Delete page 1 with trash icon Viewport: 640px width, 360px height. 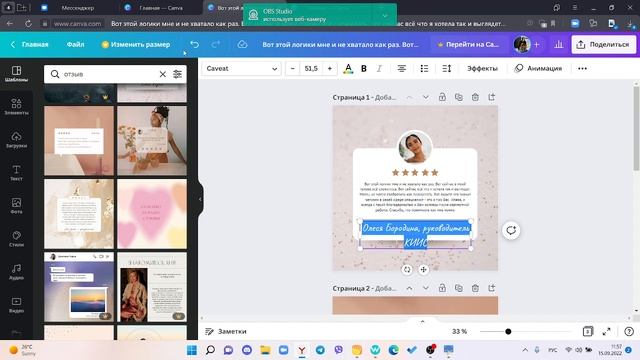pyautogui.click(x=475, y=97)
